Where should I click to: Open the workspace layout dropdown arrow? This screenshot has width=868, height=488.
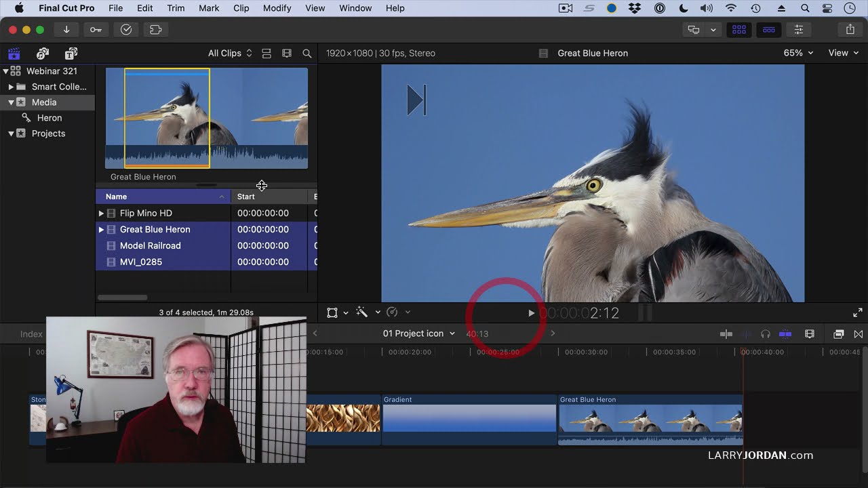coord(713,30)
